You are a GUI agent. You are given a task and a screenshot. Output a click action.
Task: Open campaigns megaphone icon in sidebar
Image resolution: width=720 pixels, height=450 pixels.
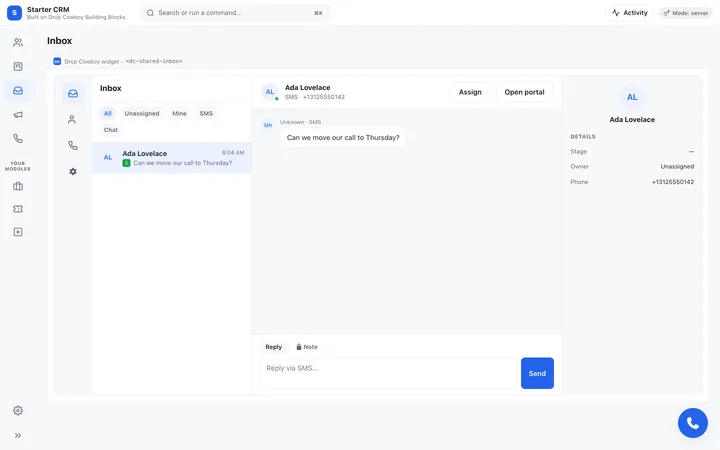point(18,115)
